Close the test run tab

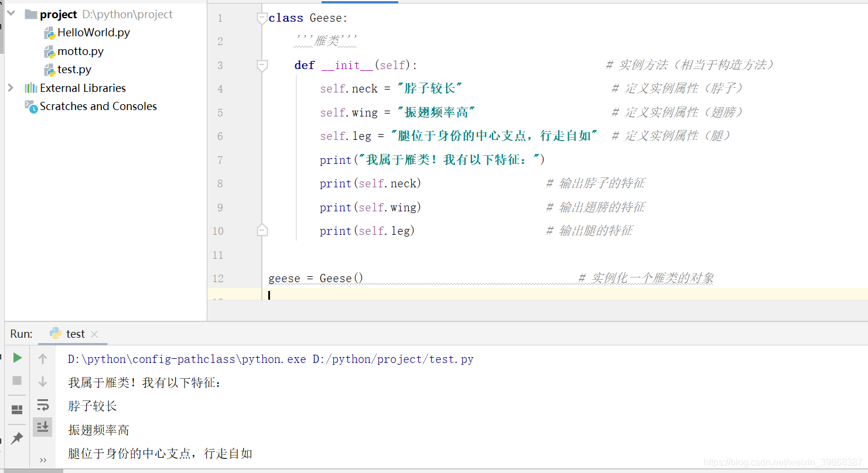[94, 334]
